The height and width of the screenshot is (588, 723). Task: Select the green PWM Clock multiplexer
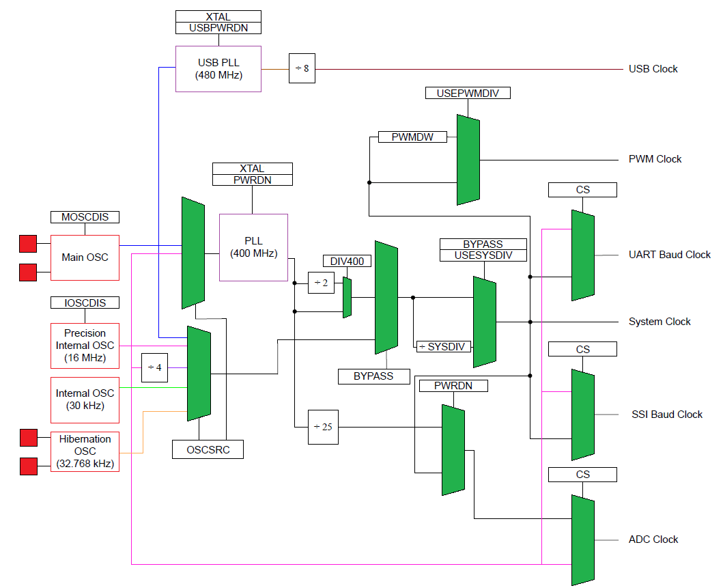coord(468,158)
